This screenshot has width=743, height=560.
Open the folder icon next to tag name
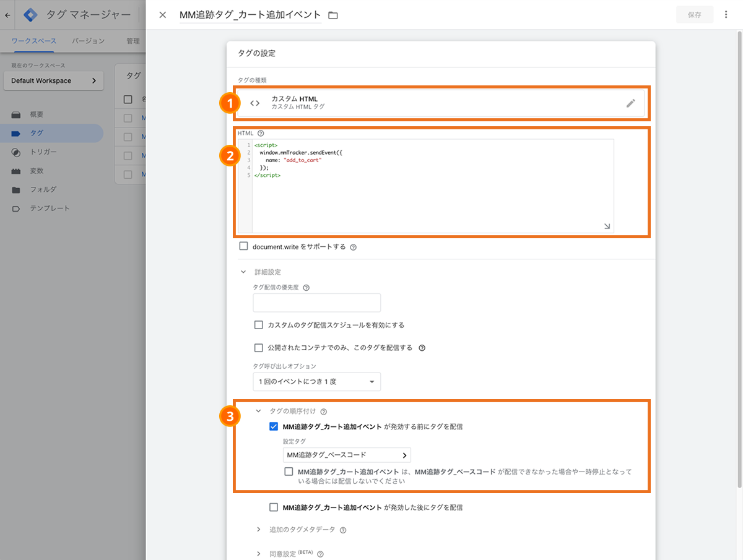[x=333, y=15]
